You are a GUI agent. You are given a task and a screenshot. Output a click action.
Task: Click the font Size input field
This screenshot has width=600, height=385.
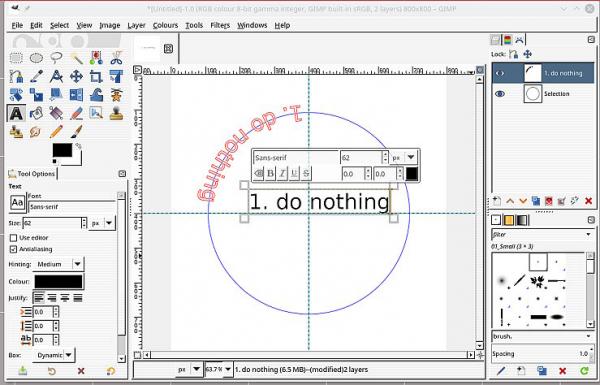click(52, 223)
